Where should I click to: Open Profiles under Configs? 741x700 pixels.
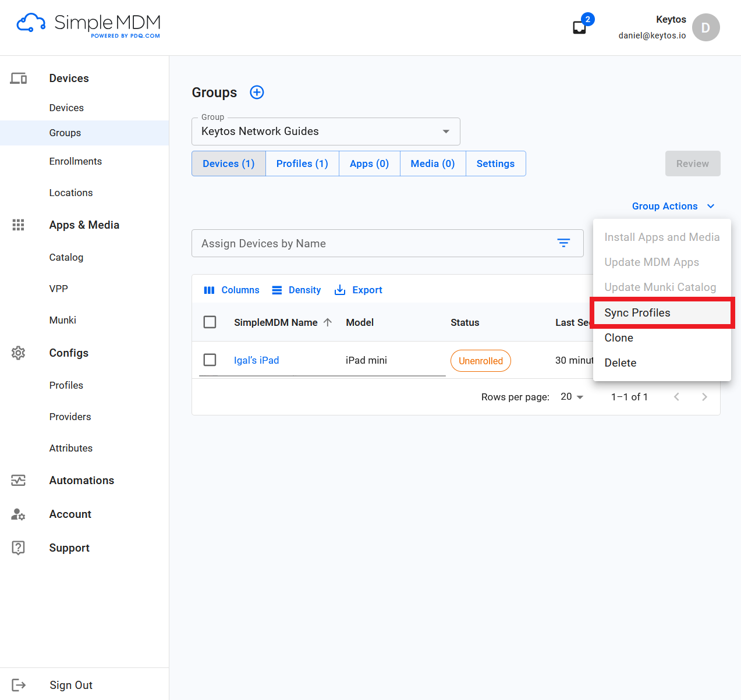(66, 385)
